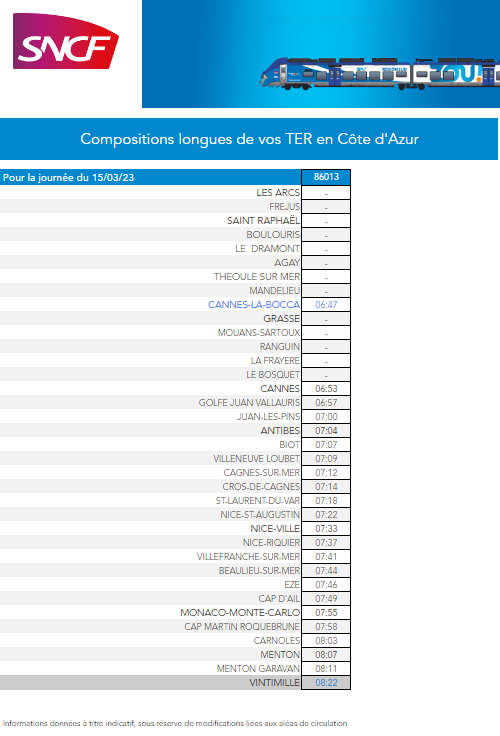This screenshot has height=736, width=500.
Task: Click CARNOLES station label
Action: [x=277, y=641]
